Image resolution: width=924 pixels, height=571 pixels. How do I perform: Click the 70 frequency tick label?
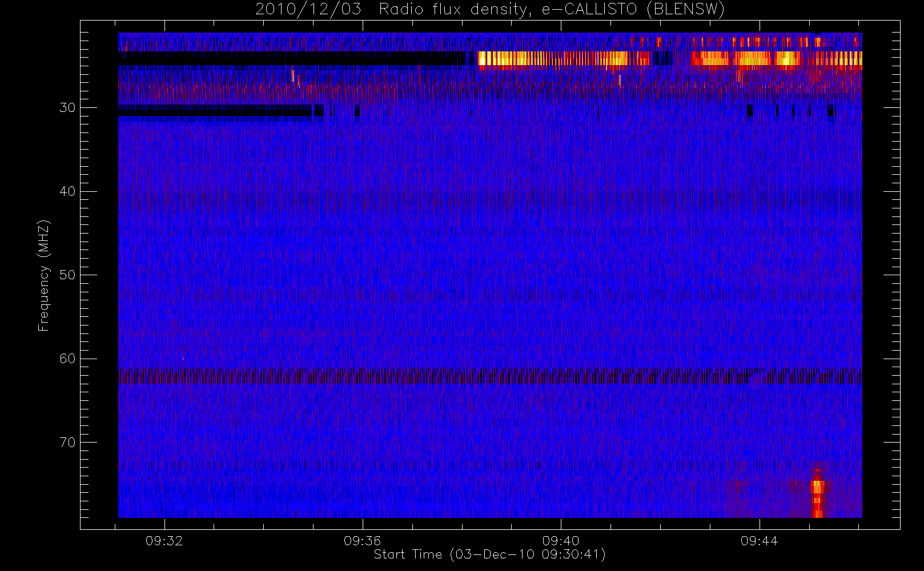pyautogui.click(x=67, y=443)
